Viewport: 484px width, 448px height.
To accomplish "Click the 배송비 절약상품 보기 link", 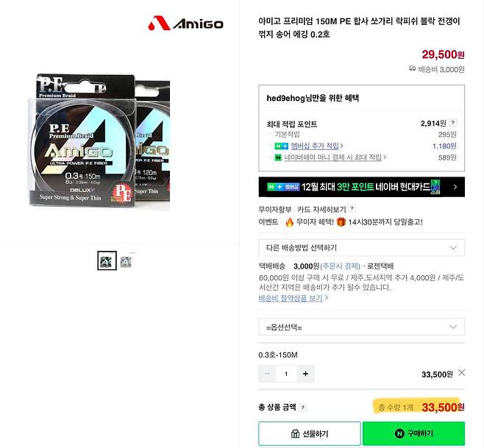I will click(291, 298).
